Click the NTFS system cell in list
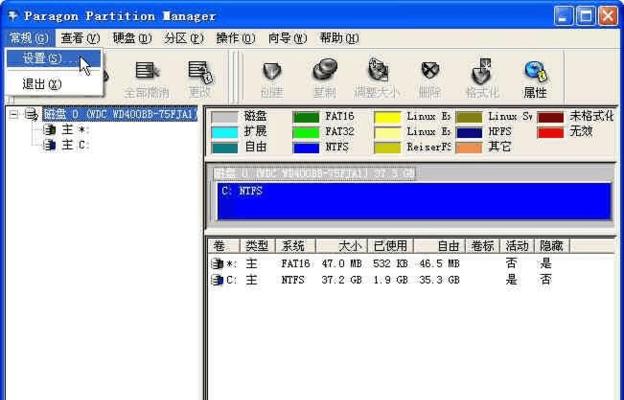Viewport: 624px width, 400px height. (x=293, y=280)
